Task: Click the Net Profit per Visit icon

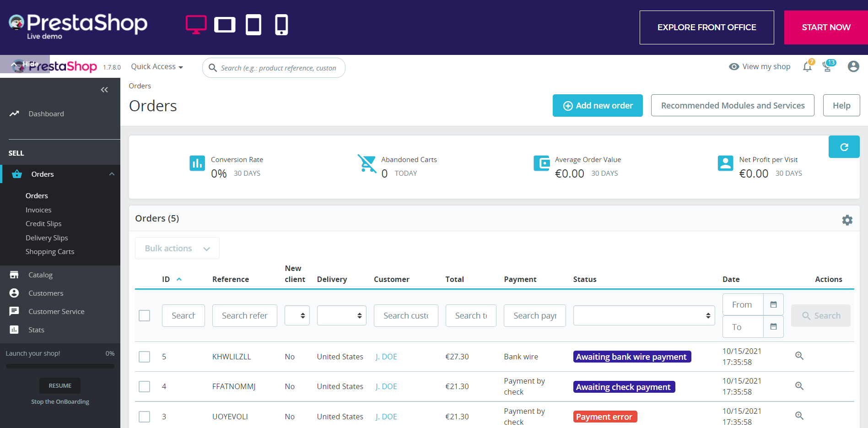Action: 726,163
